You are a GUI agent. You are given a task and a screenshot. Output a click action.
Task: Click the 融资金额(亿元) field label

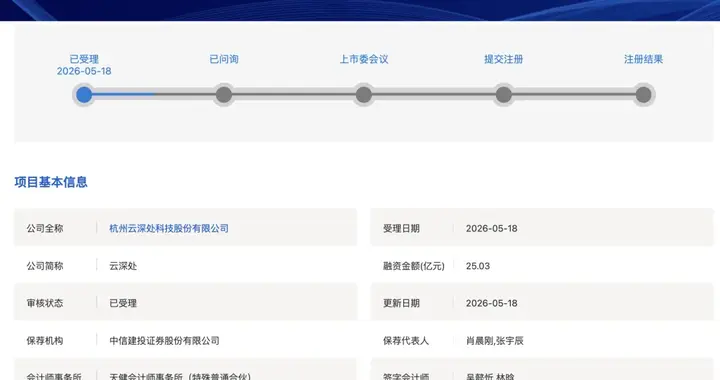click(x=414, y=266)
